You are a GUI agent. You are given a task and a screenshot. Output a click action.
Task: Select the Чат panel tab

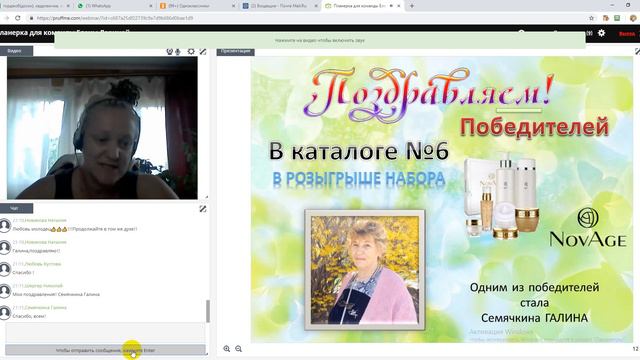point(16,208)
